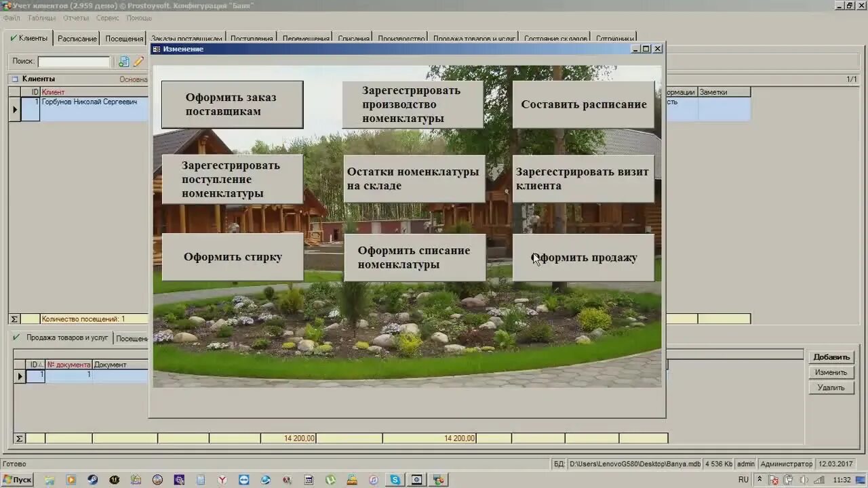Close the Изменение dialog window
This screenshot has height=488, width=868.
click(x=657, y=49)
